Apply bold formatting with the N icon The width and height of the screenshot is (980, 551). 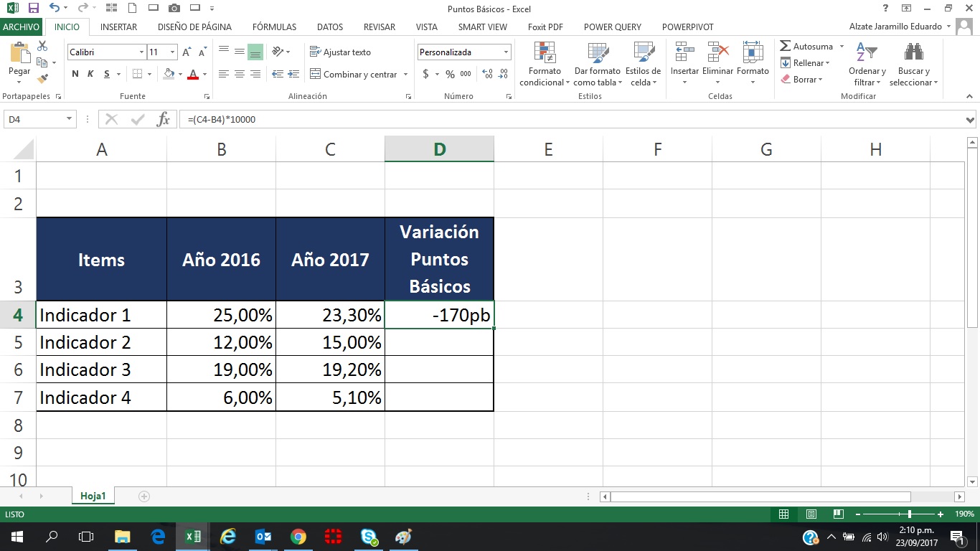click(74, 73)
